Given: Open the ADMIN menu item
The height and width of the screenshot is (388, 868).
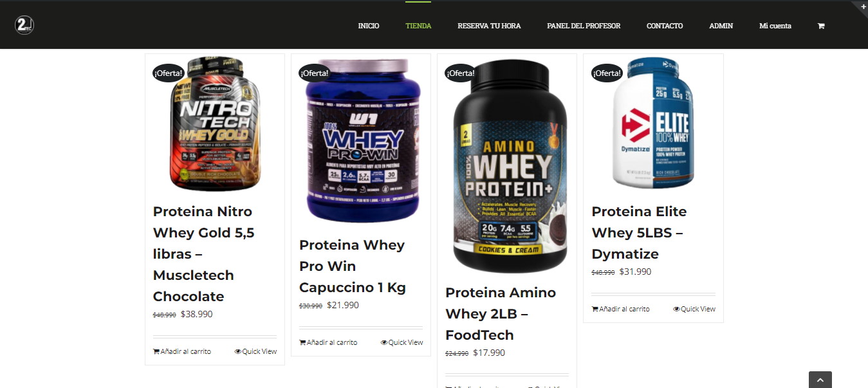Looking at the screenshot, I should (x=721, y=26).
